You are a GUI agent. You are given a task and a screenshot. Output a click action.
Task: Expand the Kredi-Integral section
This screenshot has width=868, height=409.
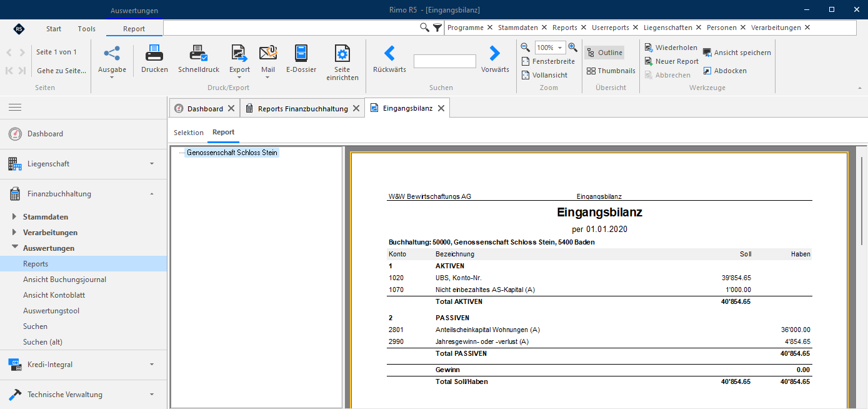152,364
